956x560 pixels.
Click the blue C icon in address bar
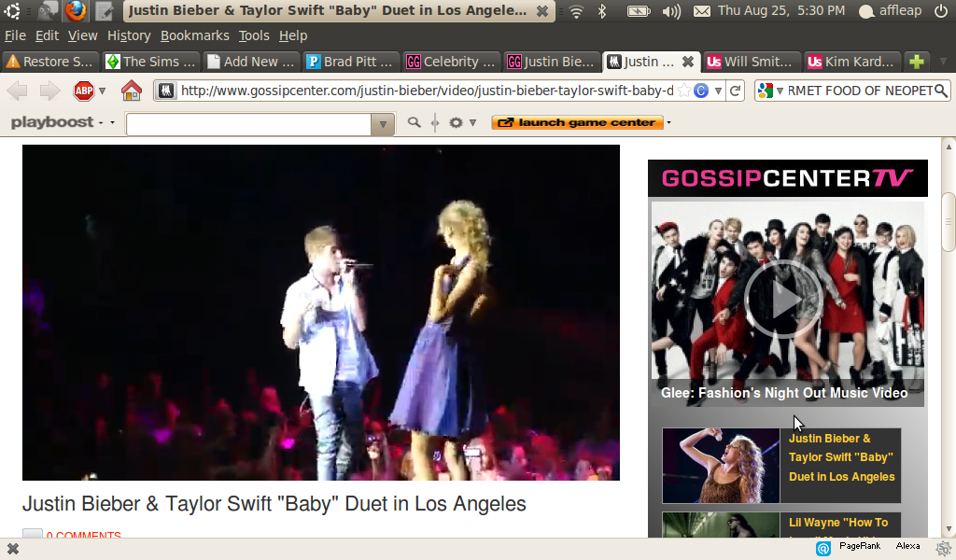pos(701,91)
